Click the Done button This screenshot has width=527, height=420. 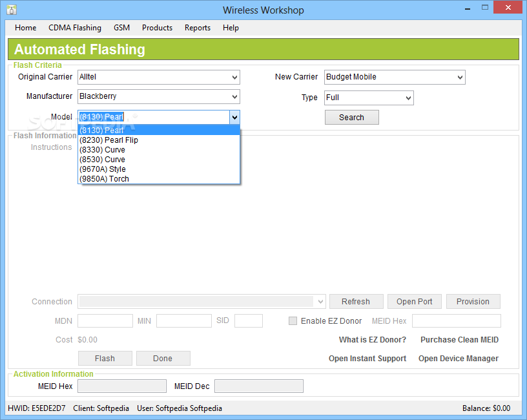[163, 359]
